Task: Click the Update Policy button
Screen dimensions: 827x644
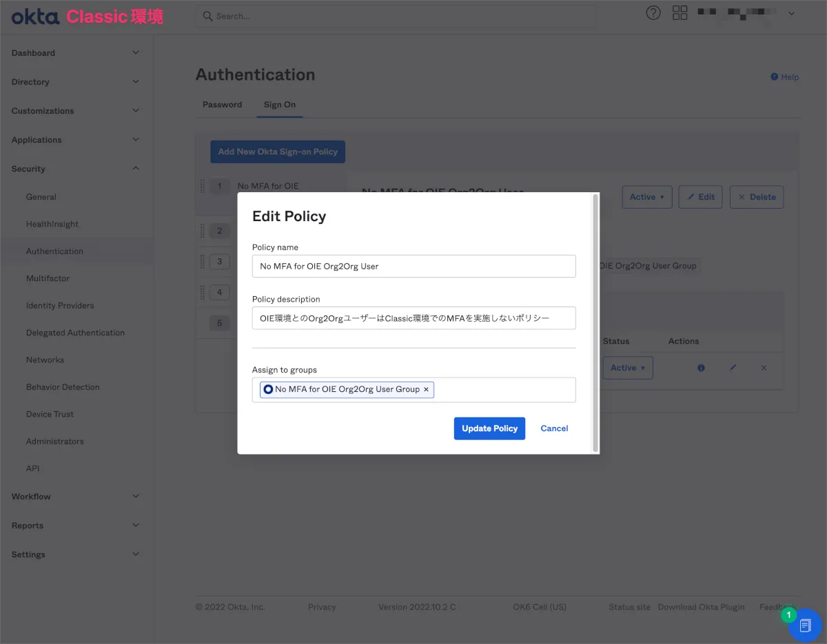Action: pos(489,428)
